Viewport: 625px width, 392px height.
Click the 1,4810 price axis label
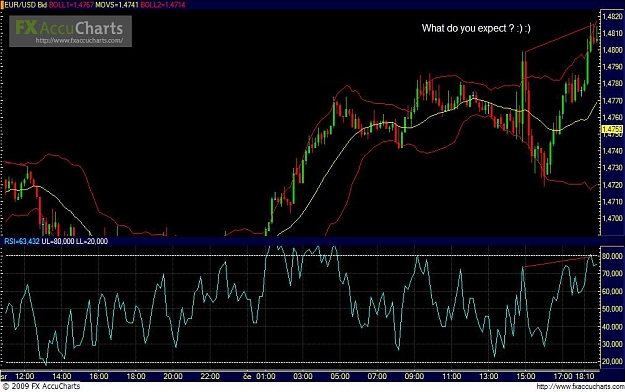[x=612, y=33]
